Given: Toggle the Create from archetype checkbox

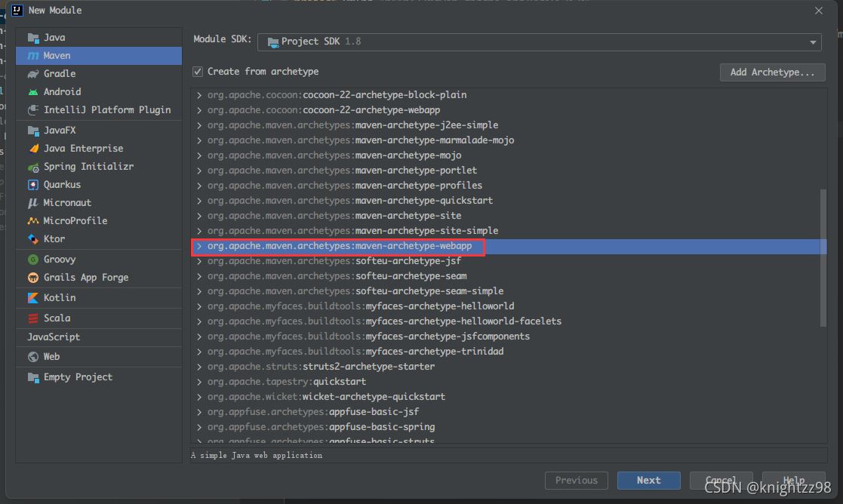Looking at the screenshot, I should (198, 72).
